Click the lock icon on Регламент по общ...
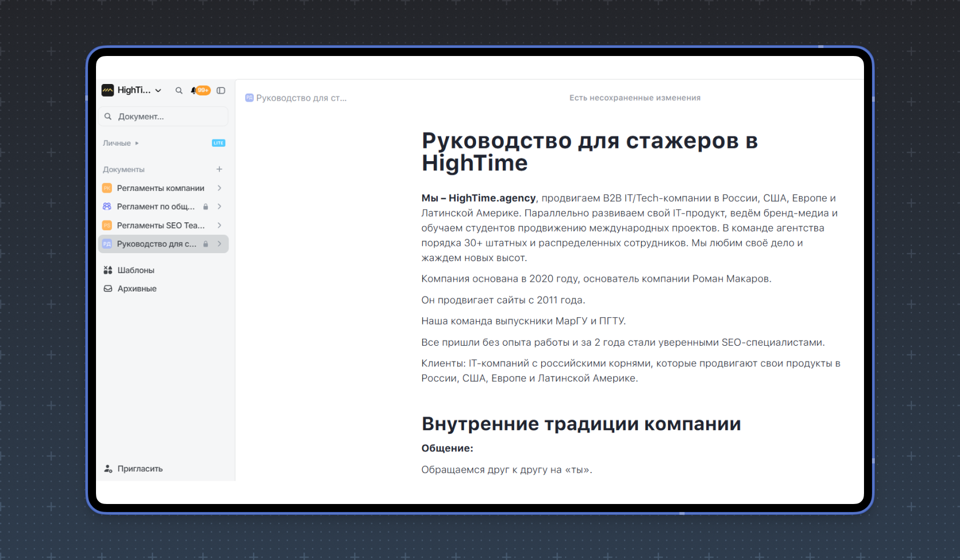This screenshot has height=560, width=960. click(x=206, y=206)
